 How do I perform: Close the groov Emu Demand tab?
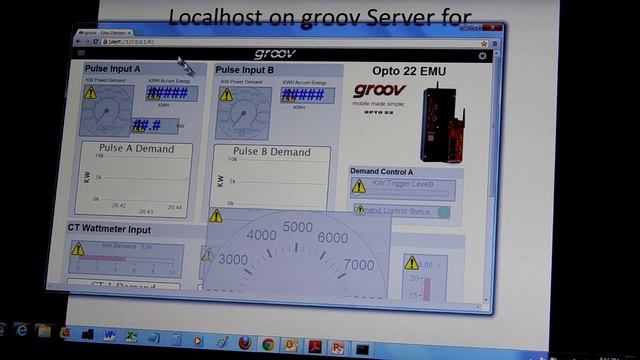tap(129, 33)
